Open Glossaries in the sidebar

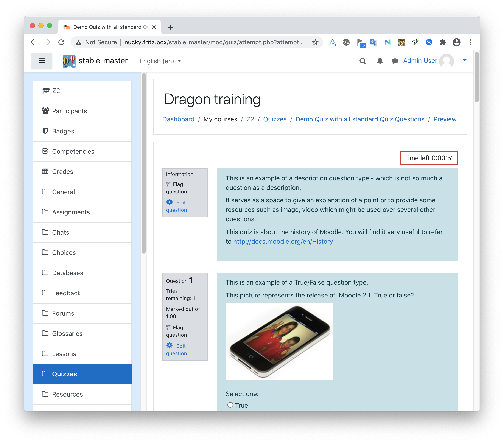pos(82,333)
